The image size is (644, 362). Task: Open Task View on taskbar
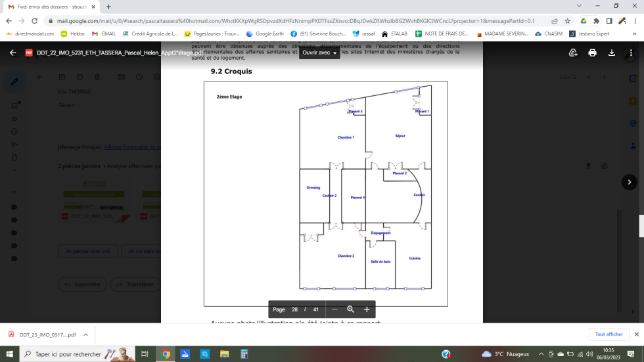point(145,354)
